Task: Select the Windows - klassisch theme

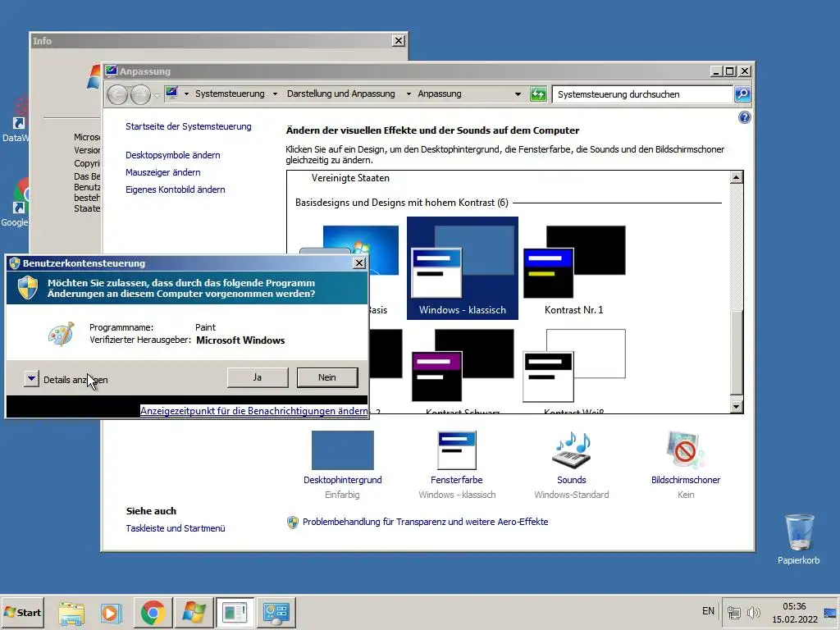Action: pyautogui.click(x=463, y=268)
